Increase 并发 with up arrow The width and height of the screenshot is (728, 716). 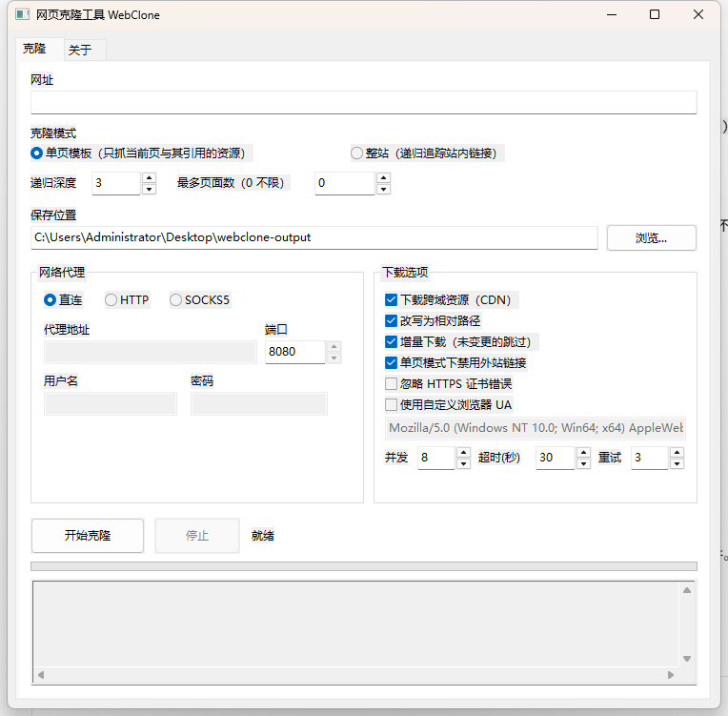(x=463, y=452)
